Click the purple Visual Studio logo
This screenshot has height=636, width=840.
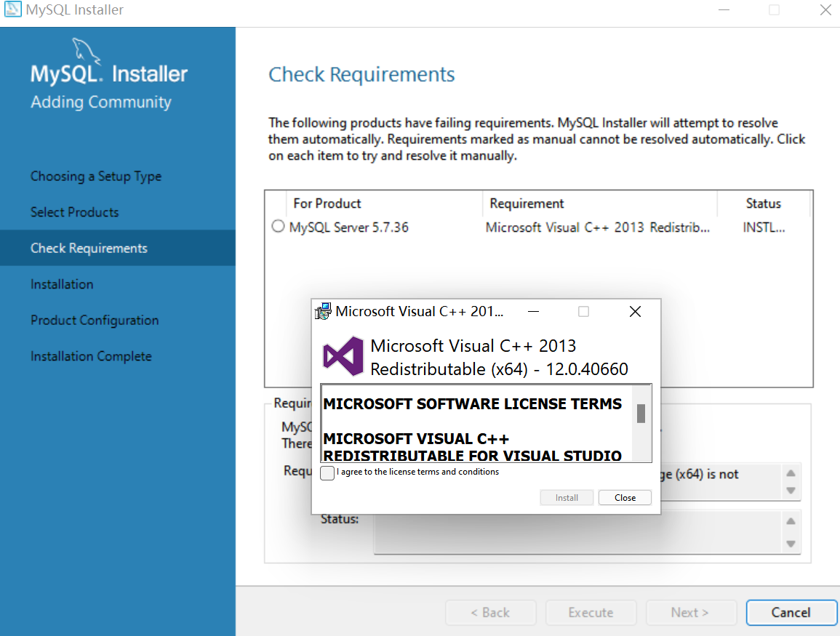tap(343, 356)
